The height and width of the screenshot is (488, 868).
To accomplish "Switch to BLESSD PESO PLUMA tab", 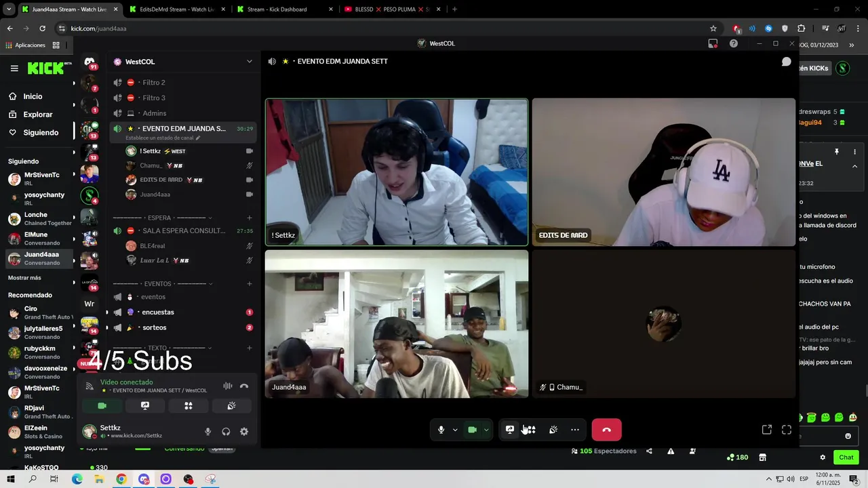I will tap(392, 9).
